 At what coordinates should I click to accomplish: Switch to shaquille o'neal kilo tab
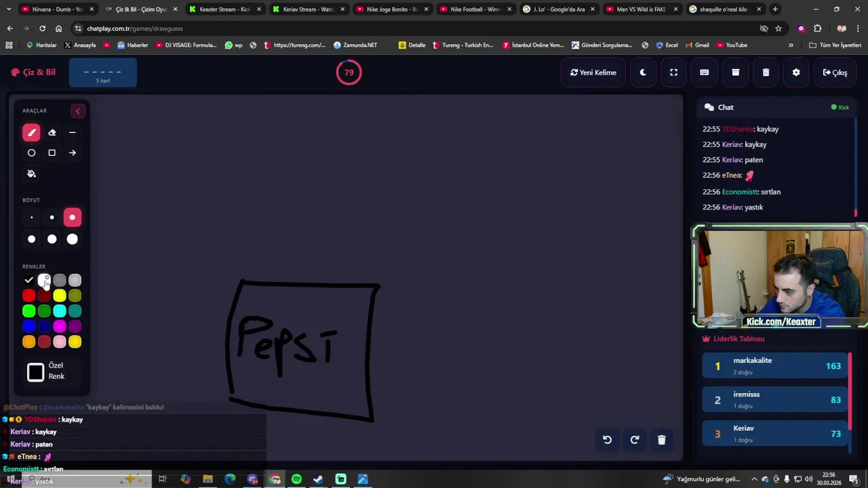pos(724,9)
